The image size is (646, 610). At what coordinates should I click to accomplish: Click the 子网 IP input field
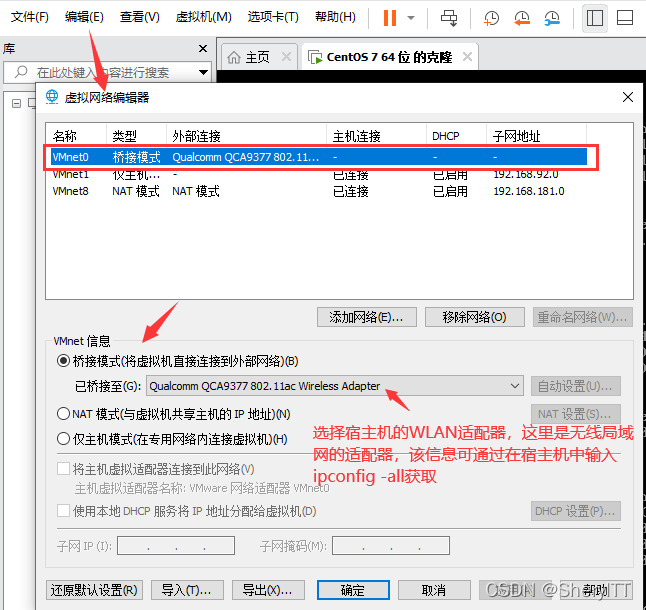pyautogui.click(x=176, y=546)
